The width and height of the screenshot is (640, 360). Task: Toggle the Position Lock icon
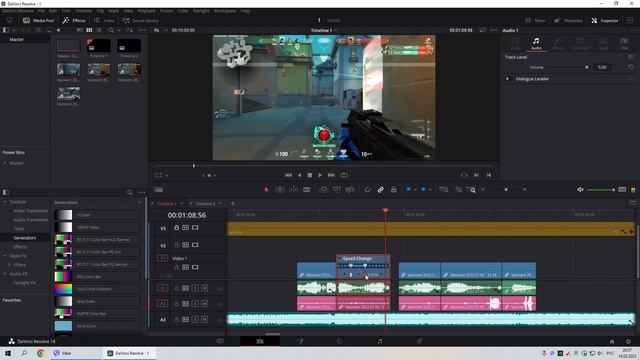click(x=393, y=189)
